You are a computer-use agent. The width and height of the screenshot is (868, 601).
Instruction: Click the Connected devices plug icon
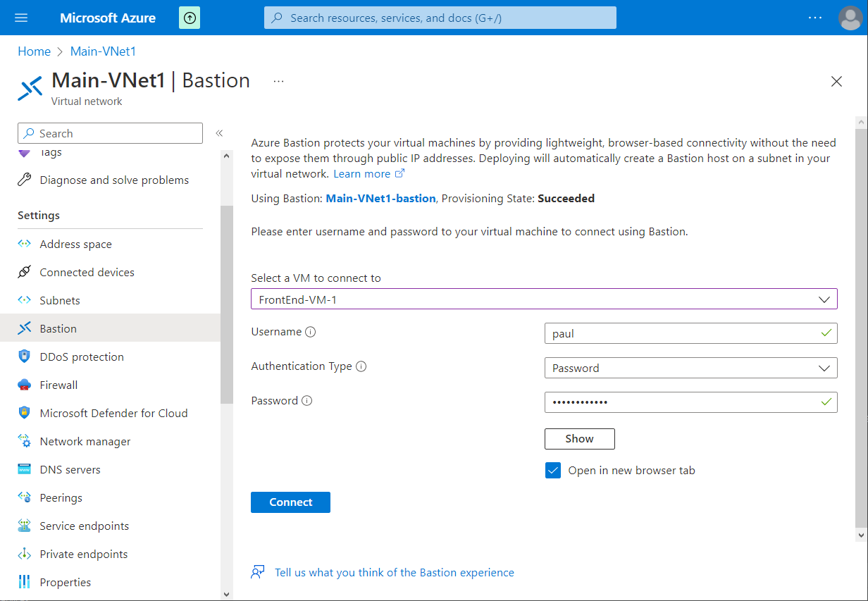pyautogui.click(x=25, y=273)
